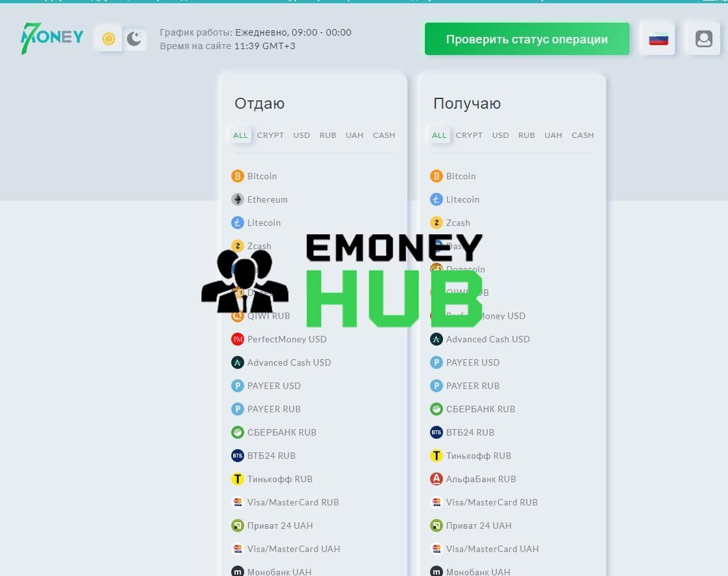Select ALL tab under Отдаю

click(x=240, y=135)
